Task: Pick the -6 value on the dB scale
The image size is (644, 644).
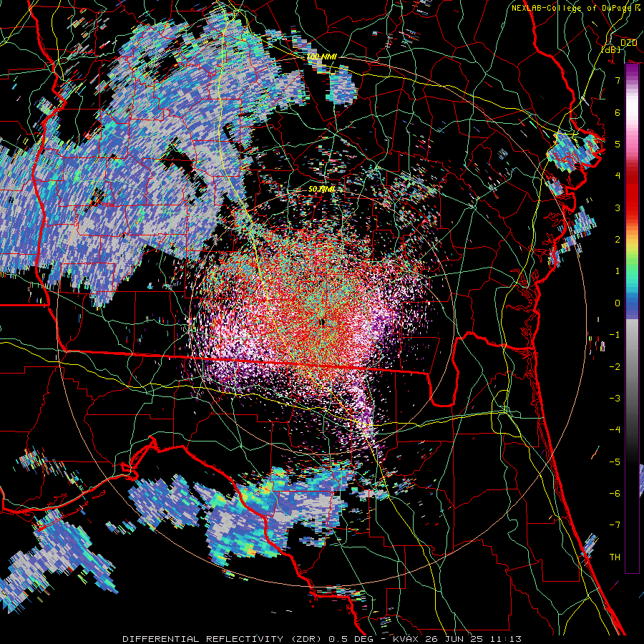Action: (615, 494)
